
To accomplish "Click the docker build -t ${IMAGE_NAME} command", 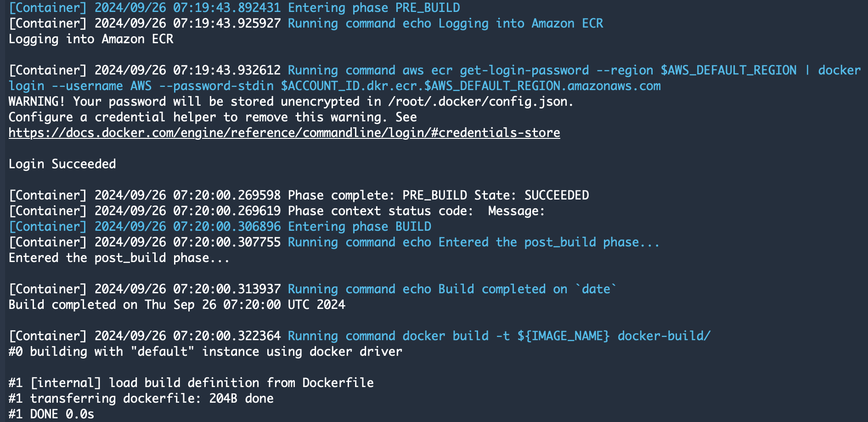I will pos(499,336).
